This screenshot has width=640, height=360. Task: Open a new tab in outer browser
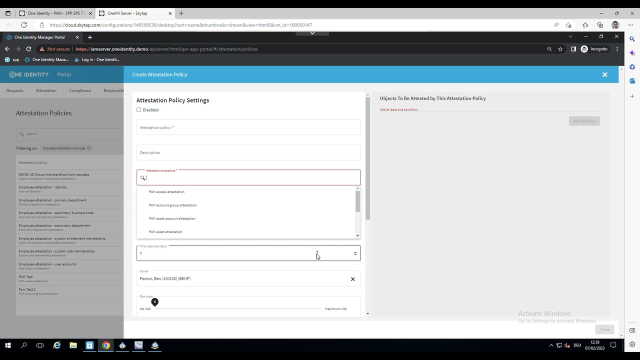(181, 13)
